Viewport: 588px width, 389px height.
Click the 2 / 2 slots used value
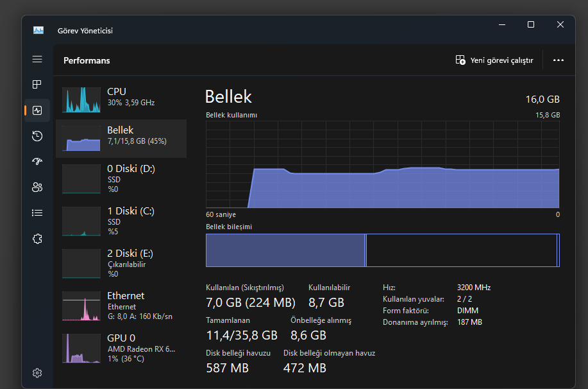(x=464, y=299)
